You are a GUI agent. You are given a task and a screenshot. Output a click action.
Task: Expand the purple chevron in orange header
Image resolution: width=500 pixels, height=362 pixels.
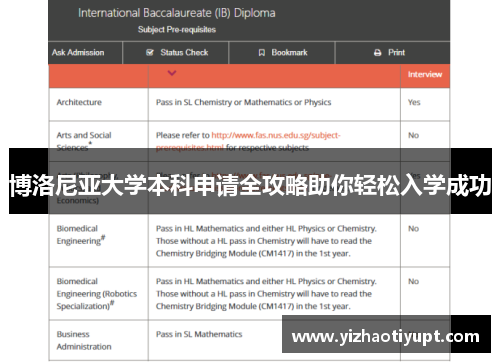[x=172, y=73]
